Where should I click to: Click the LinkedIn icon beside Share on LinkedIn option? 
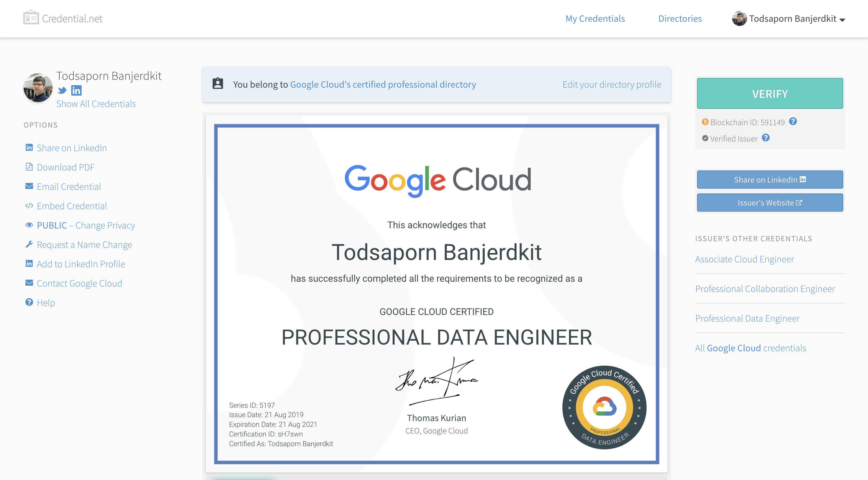click(x=29, y=148)
